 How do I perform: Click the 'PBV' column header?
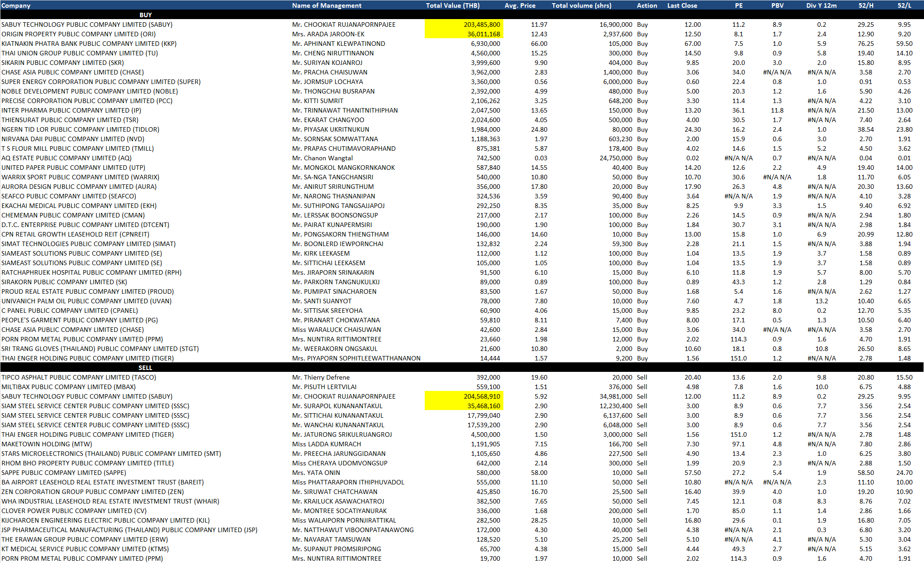[777, 5]
